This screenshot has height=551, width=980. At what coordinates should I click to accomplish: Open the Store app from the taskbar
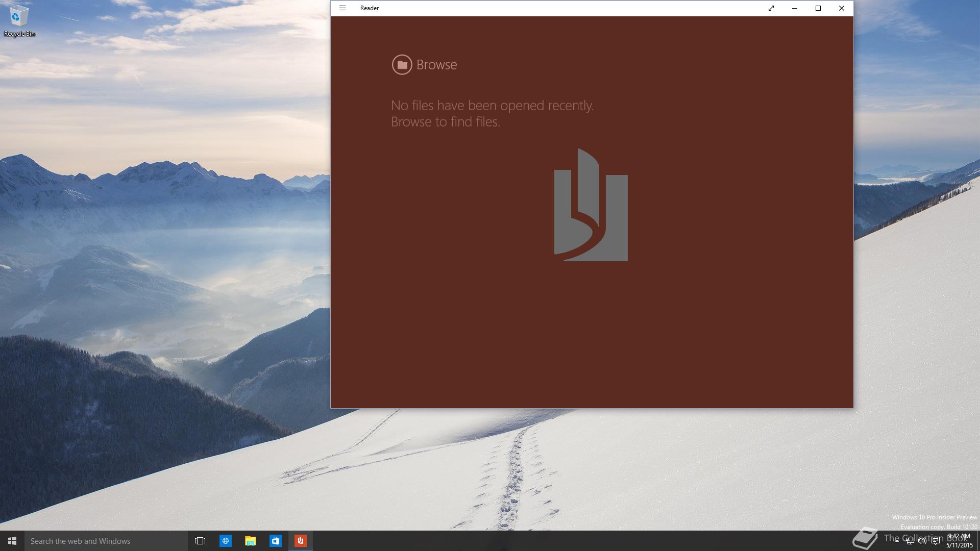pyautogui.click(x=275, y=541)
